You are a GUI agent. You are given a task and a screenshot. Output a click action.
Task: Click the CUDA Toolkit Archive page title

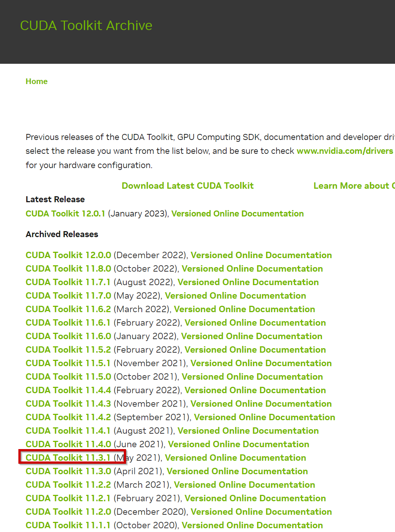coord(86,26)
